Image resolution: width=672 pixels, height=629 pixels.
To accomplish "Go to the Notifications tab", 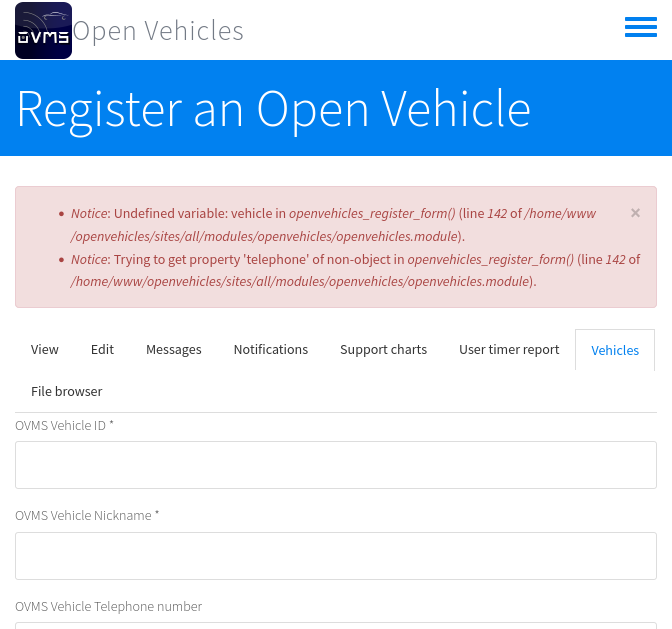I will pyautogui.click(x=271, y=349).
